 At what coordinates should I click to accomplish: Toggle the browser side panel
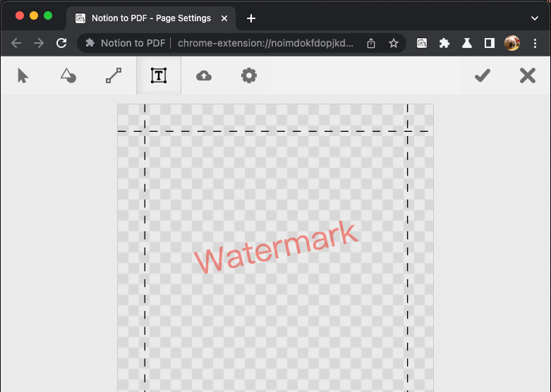coord(490,43)
